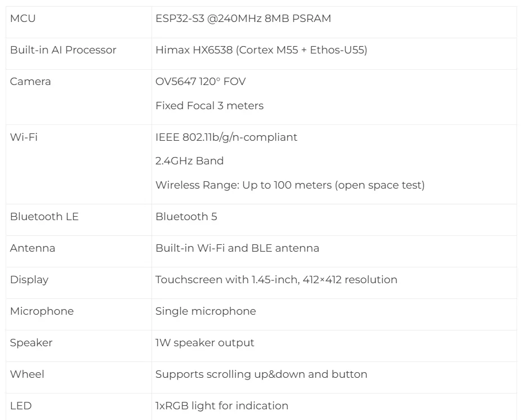
Task: Click the Himax HX6538 processor value
Action: tap(261, 50)
